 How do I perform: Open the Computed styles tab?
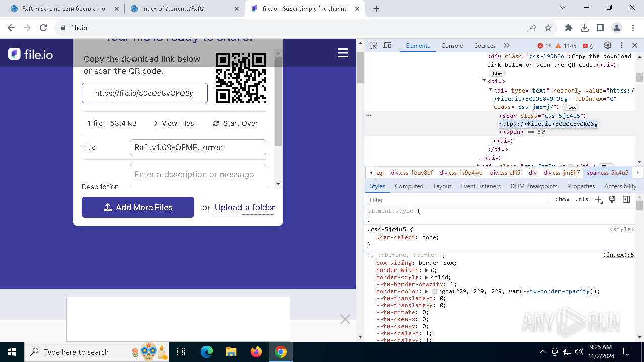[x=409, y=186]
